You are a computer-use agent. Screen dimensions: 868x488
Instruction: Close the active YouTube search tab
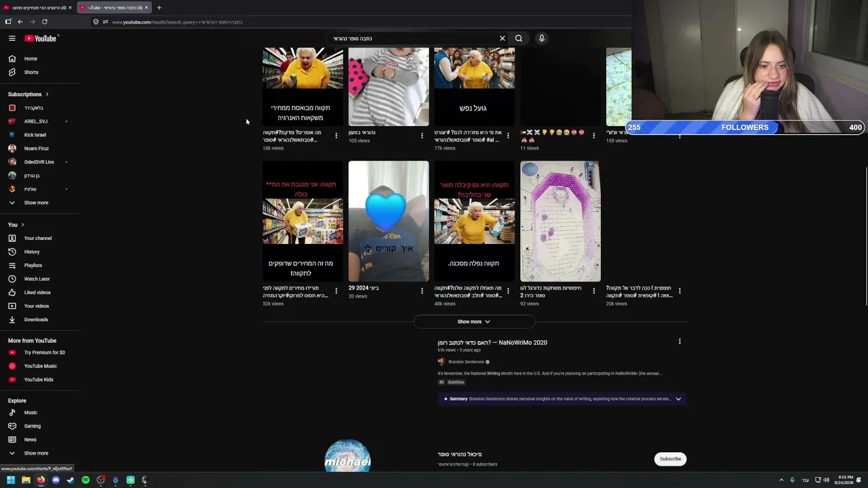(x=146, y=7)
